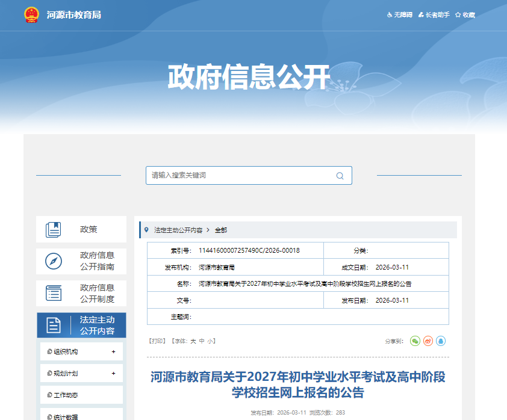
Task: Expand 规划计划 with the plus sign
Action: pos(113,374)
